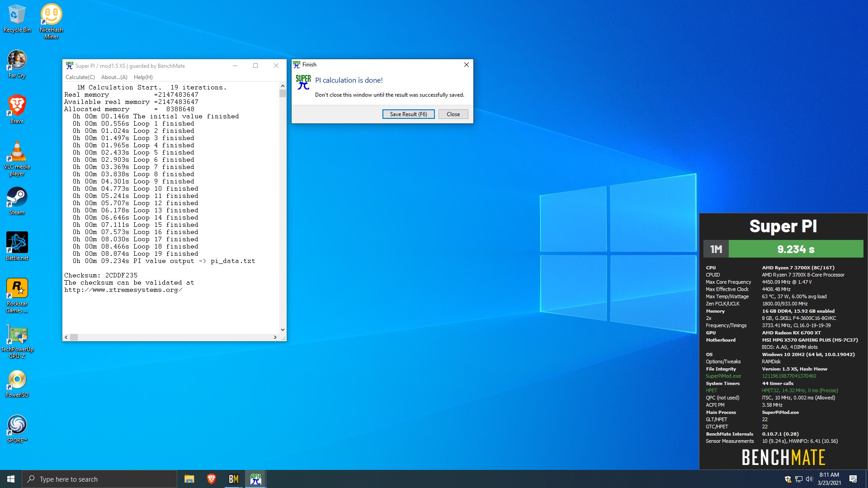Click the 9.234 s result bar in BenchMate

tap(796, 249)
